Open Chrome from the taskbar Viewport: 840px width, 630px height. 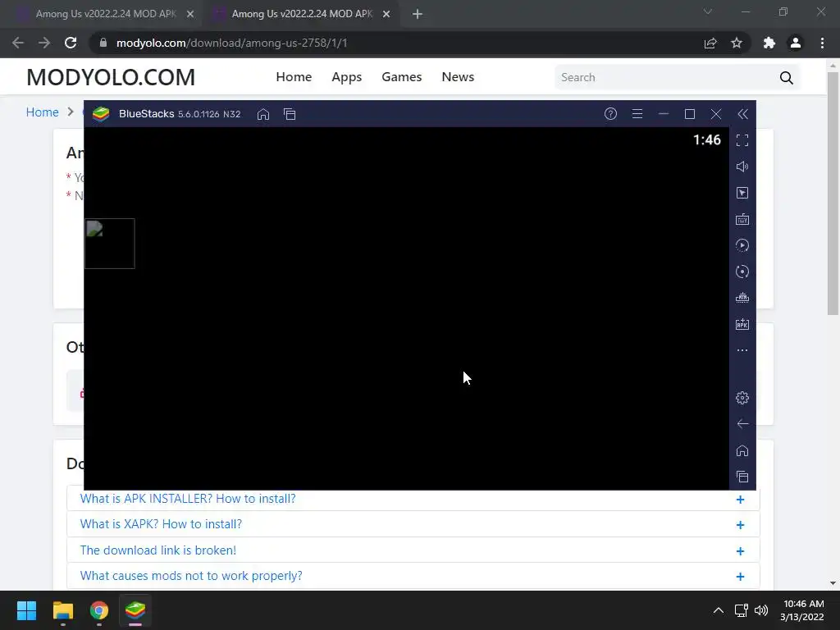tap(99, 610)
